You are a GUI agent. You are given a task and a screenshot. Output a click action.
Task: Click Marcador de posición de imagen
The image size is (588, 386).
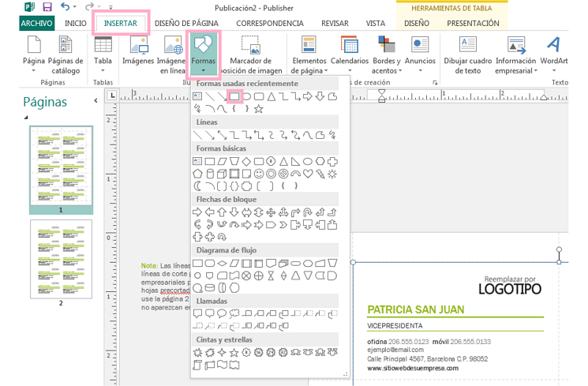250,54
